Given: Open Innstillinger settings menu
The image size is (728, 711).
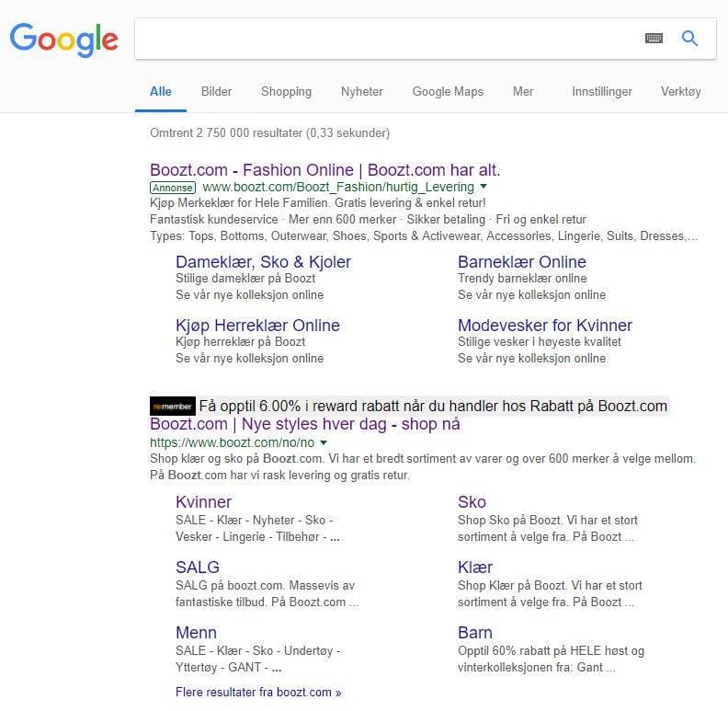Looking at the screenshot, I should 601,91.
